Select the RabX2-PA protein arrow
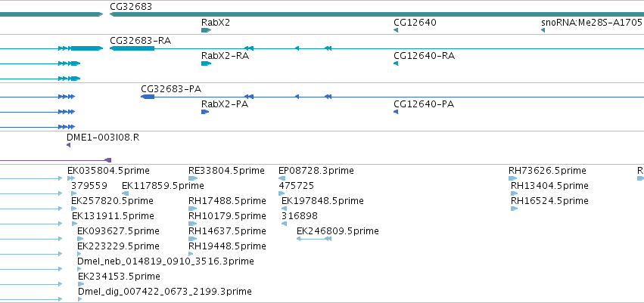 click(x=205, y=112)
